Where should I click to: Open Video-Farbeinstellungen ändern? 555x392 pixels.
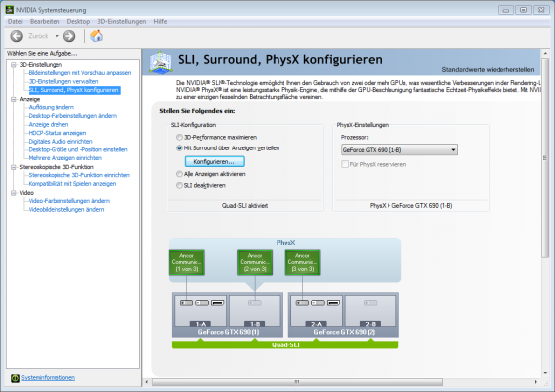[x=69, y=201]
